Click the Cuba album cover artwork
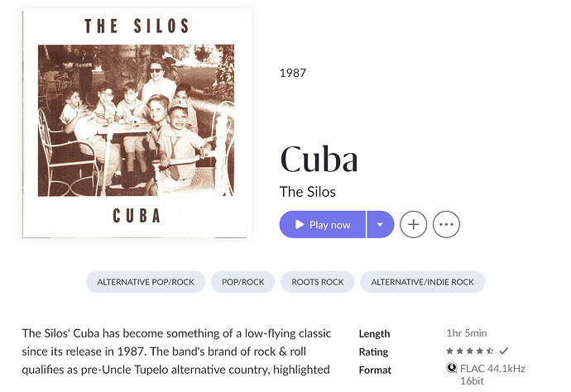This screenshot has width=571, height=392. 137,123
